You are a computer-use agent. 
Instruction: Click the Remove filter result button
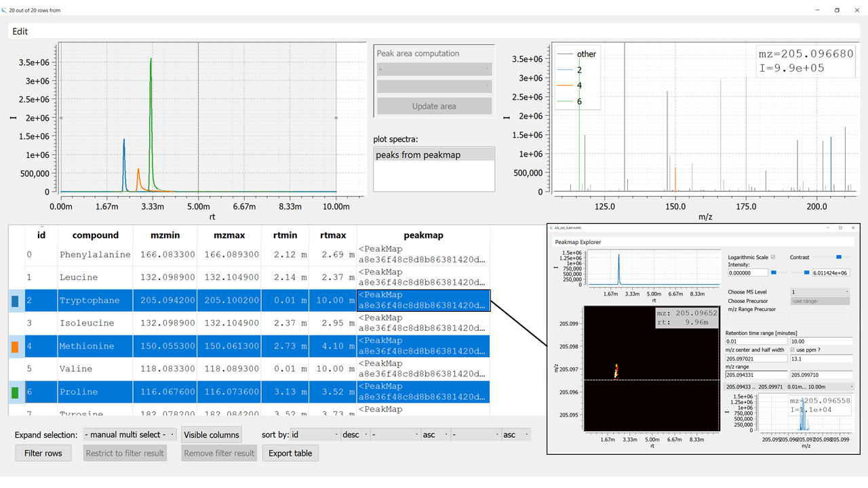(219, 453)
